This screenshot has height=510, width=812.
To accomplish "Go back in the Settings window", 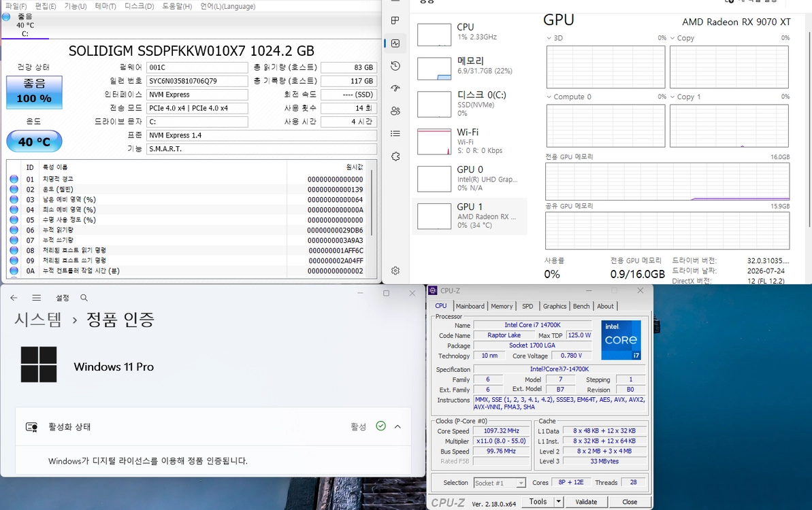I will point(14,298).
